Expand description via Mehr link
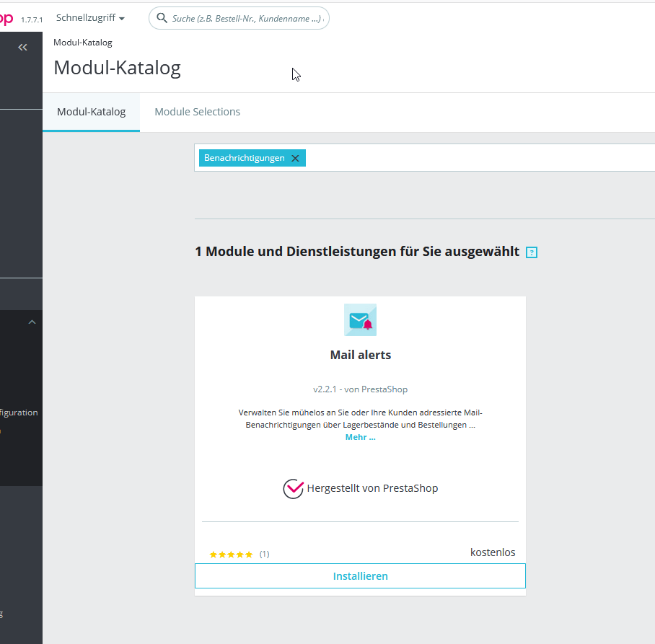 pos(360,437)
